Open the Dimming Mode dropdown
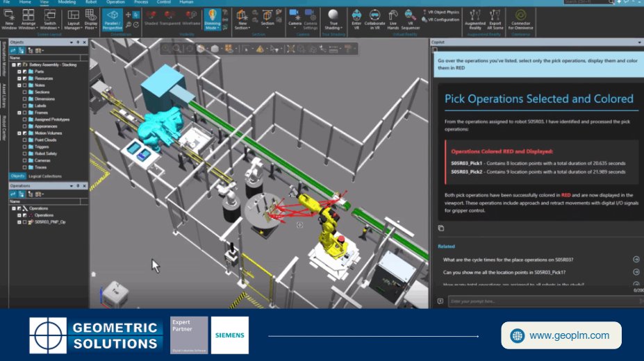 [212, 19]
